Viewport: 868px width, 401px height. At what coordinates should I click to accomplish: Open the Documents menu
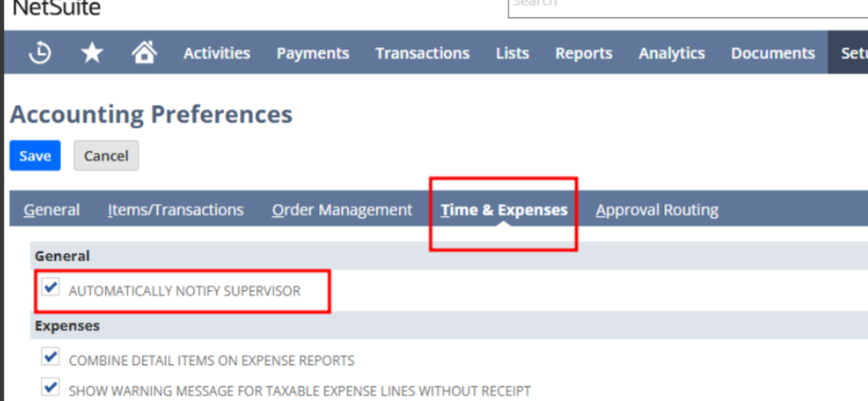pos(772,53)
